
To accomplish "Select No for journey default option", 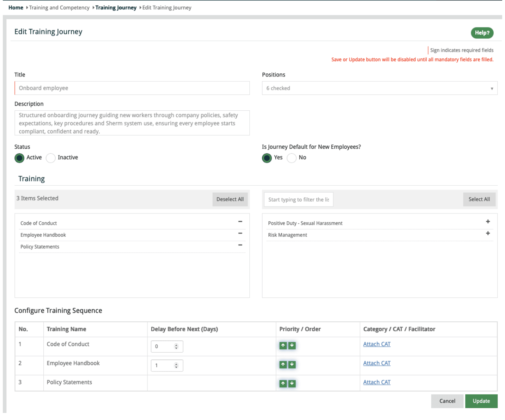I will coord(291,158).
